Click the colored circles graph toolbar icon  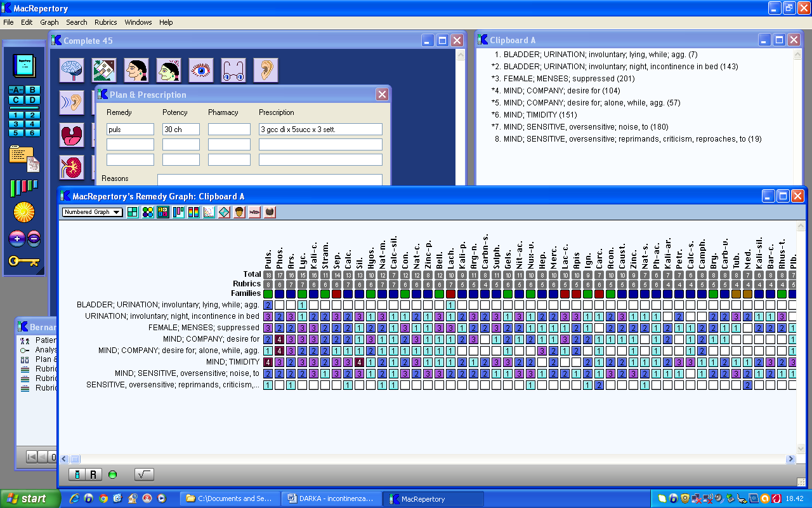148,212
